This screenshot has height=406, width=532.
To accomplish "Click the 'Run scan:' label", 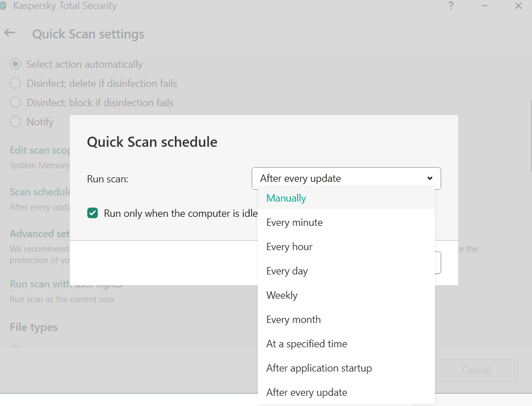I will [108, 179].
